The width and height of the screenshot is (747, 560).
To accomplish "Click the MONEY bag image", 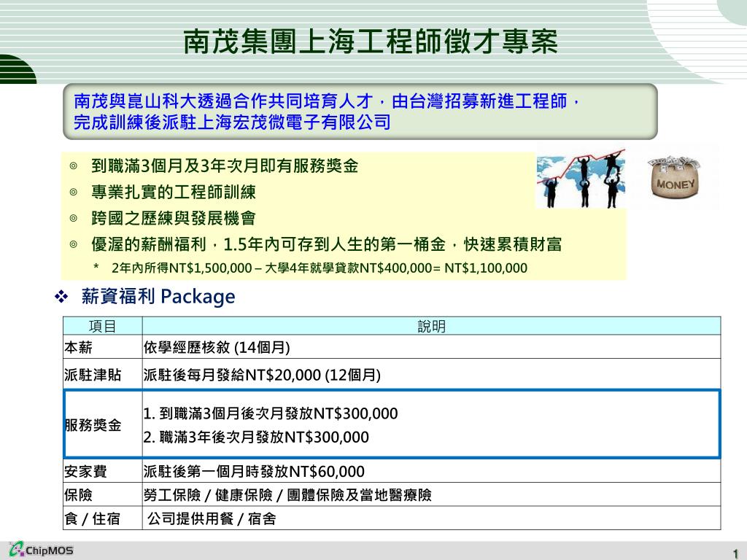I will (x=674, y=178).
